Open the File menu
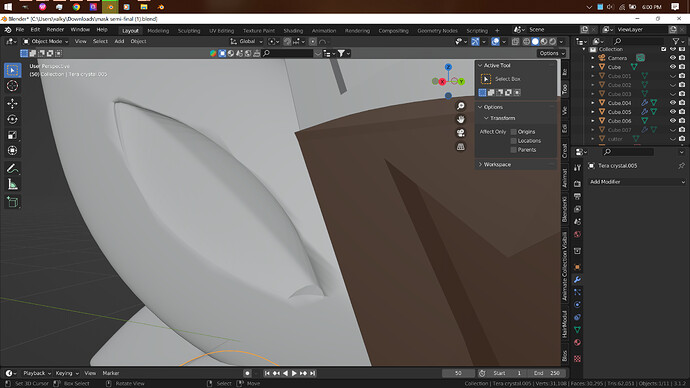The height and width of the screenshot is (388, 690). coord(20,30)
